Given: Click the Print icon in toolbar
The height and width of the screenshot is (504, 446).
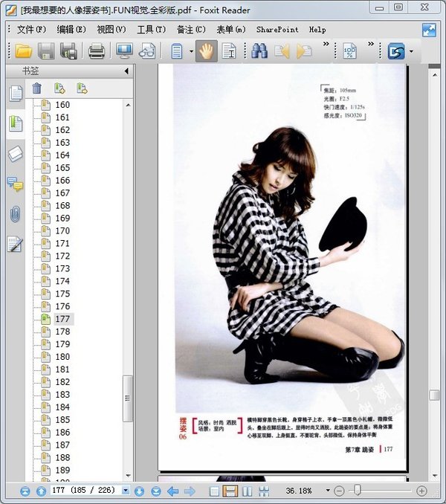Looking at the screenshot, I should [97, 51].
